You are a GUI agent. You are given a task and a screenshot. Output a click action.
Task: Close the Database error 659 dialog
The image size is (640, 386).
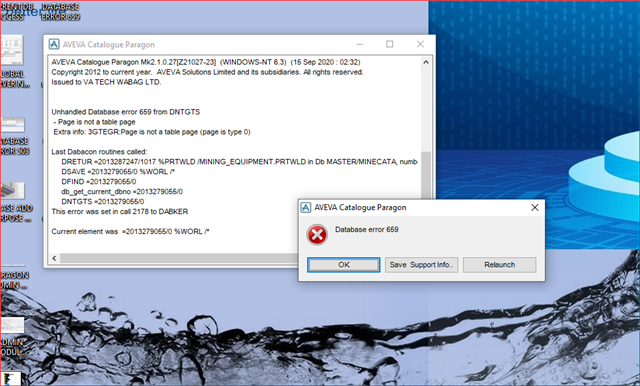(534, 208)
